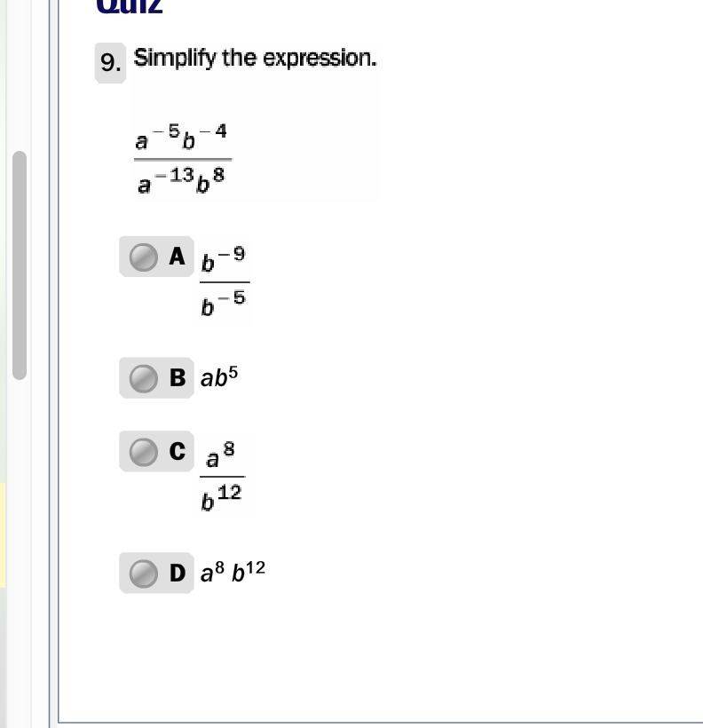
Task: Click the a⁸ b¹² answer text
Action: pos(233,572)
